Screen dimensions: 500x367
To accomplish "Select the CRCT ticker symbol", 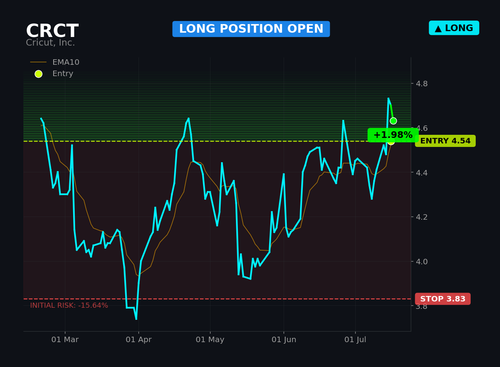I will [52, 31].
